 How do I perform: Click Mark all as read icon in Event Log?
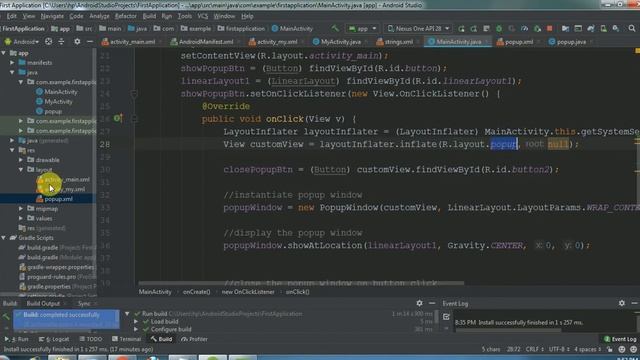click(446, 317)
